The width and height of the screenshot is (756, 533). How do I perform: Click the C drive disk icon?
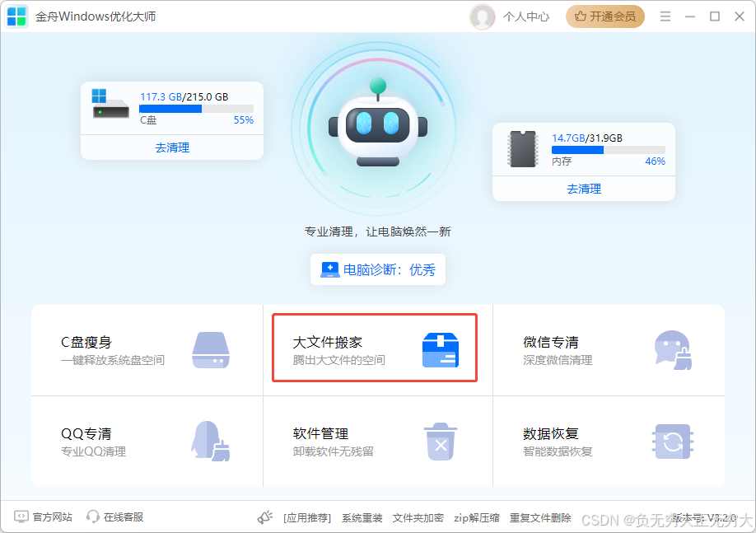(110, 104)
